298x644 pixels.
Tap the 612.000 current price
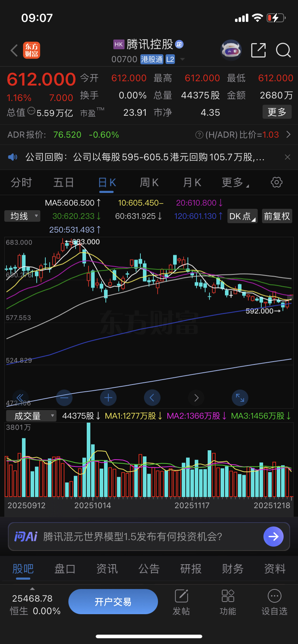(41, 79)
